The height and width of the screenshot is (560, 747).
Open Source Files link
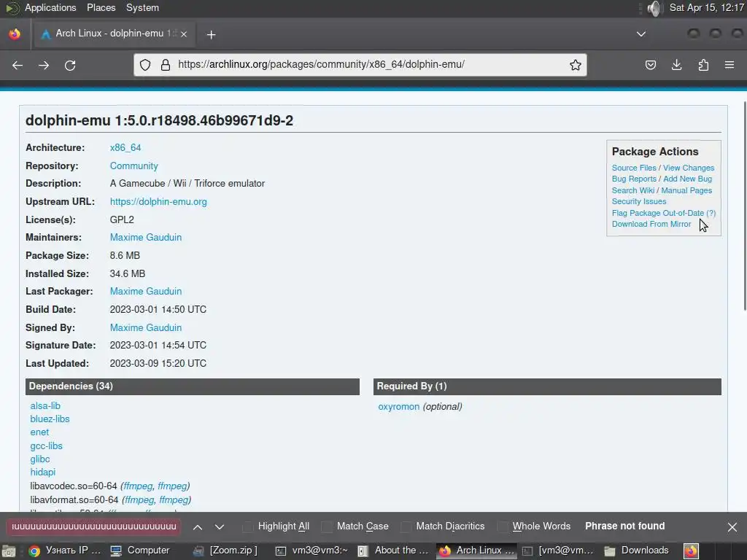coord(634,168)
